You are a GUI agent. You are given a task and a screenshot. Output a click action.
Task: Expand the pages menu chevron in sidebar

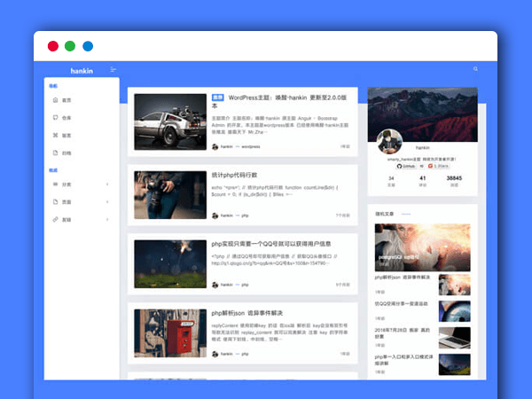pyautogui.click(x=107, y=202)
